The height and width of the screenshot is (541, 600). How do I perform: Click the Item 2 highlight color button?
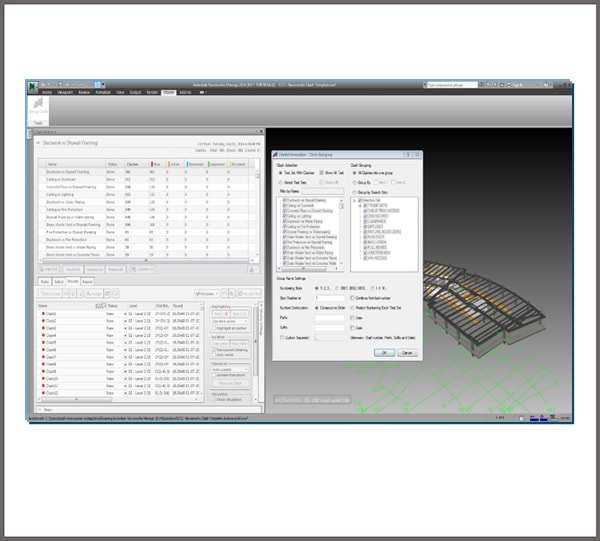point(240,314)
